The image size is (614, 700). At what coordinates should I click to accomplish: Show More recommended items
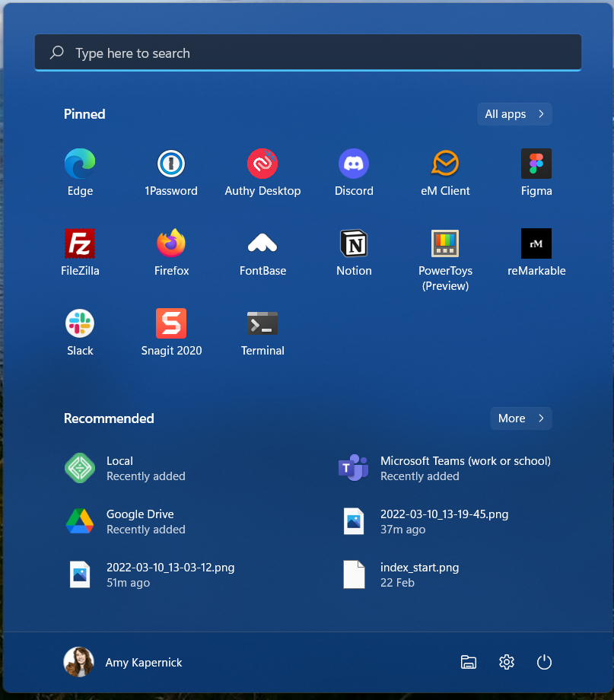[x=520, y=418]
